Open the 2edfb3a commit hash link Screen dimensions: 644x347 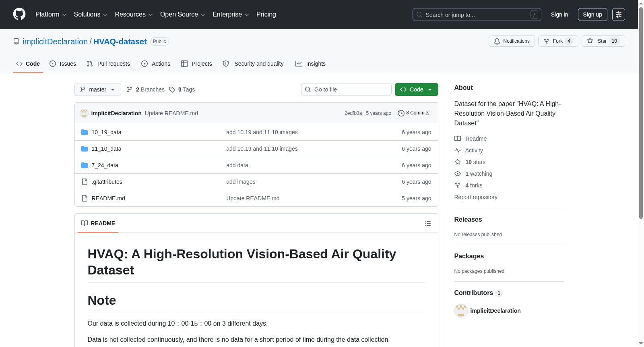coord(353,113)
